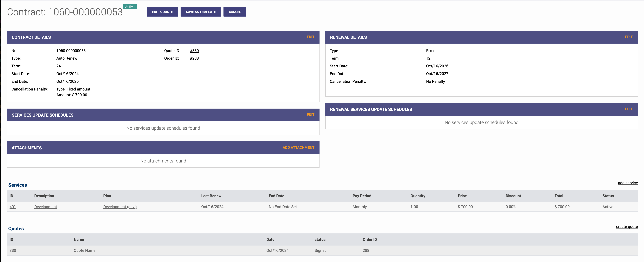Click the create quote link
The width and height of the screenshot is (644, 262).
click(x=626, y=227)
